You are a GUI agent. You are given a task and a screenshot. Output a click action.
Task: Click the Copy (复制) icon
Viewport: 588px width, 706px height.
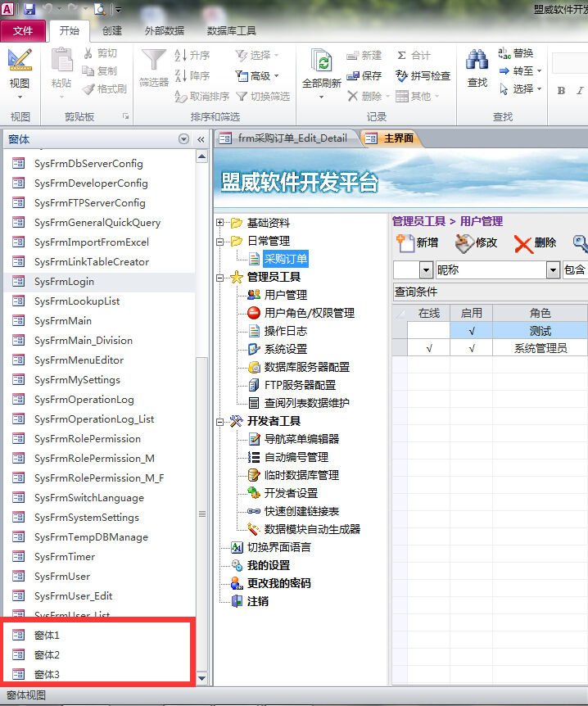pyautogui.click(x=88, y=70)
